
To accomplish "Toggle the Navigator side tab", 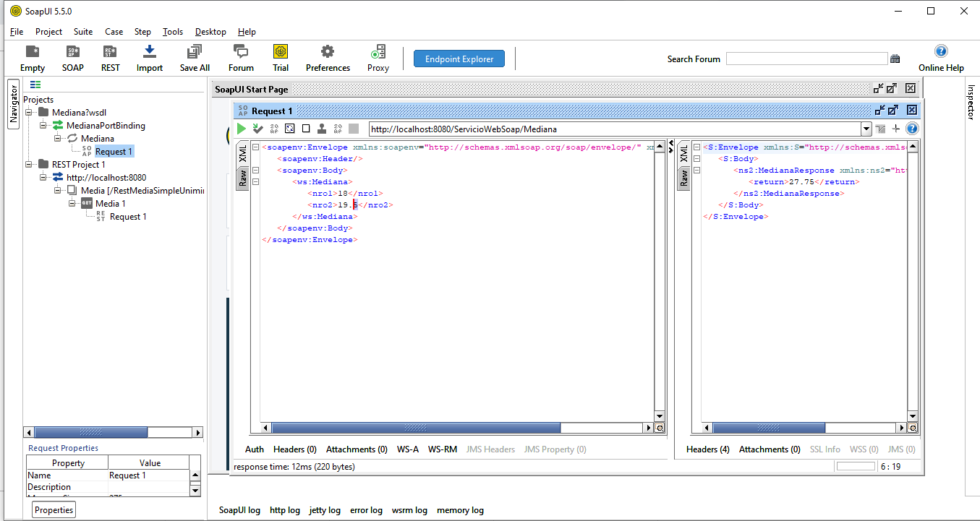I will 13,105.
